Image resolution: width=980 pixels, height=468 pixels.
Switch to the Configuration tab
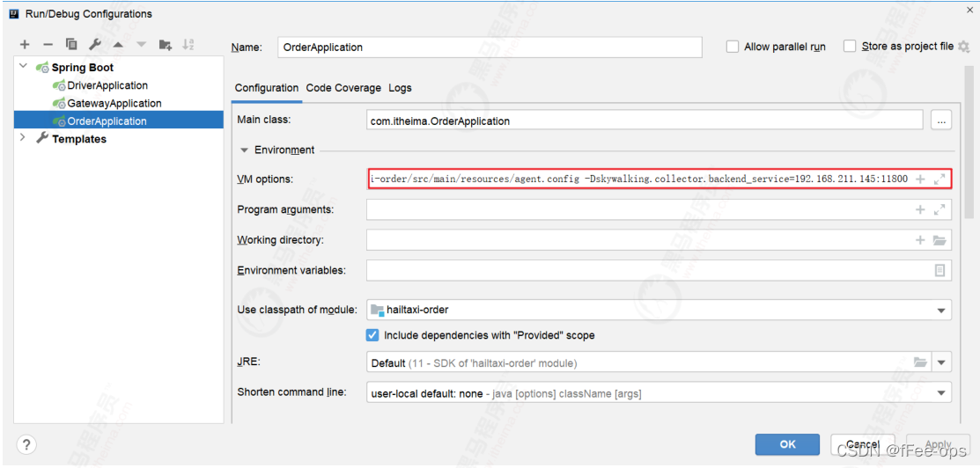(267, 88)
